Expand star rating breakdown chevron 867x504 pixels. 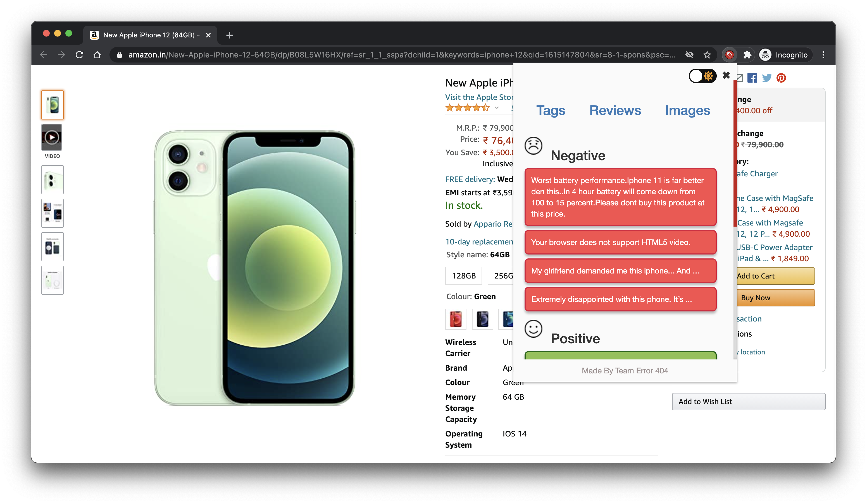tap(496, 108)
